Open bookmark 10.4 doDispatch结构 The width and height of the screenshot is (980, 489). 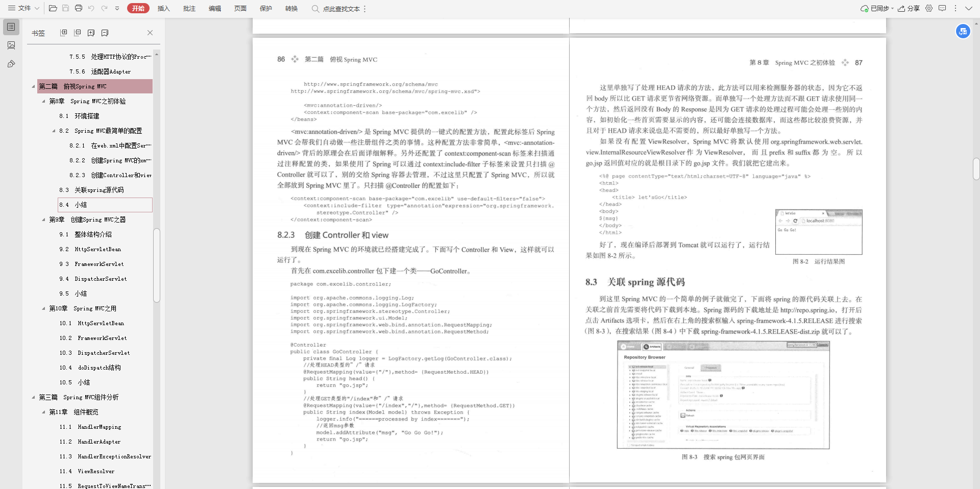coord(90,368)
